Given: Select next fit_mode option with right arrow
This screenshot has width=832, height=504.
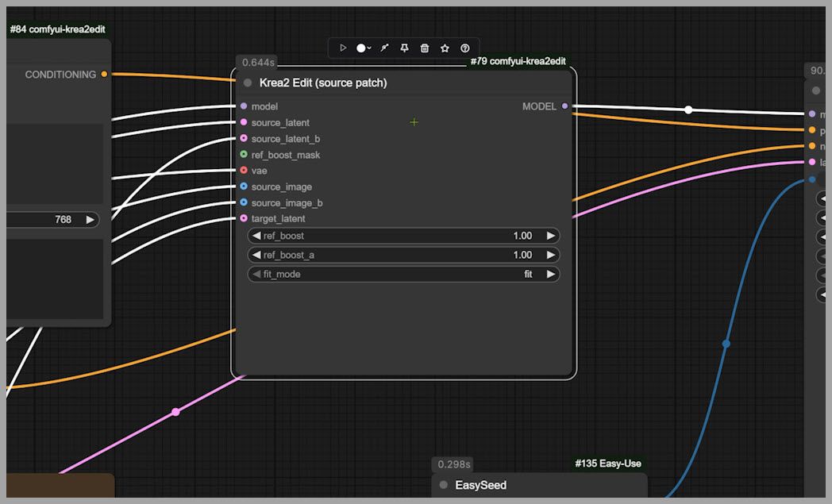Looking at the screenshot, I should point(551,274).
